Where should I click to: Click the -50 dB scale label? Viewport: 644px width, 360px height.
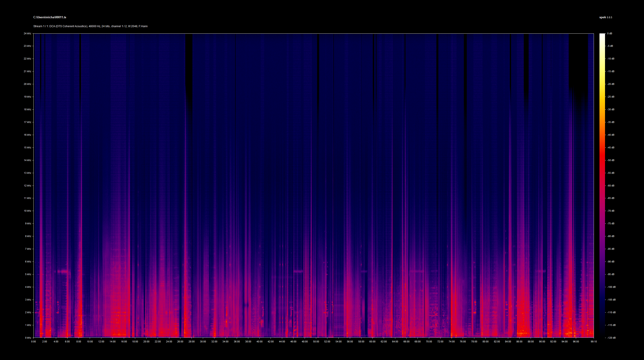pos(611,160)
